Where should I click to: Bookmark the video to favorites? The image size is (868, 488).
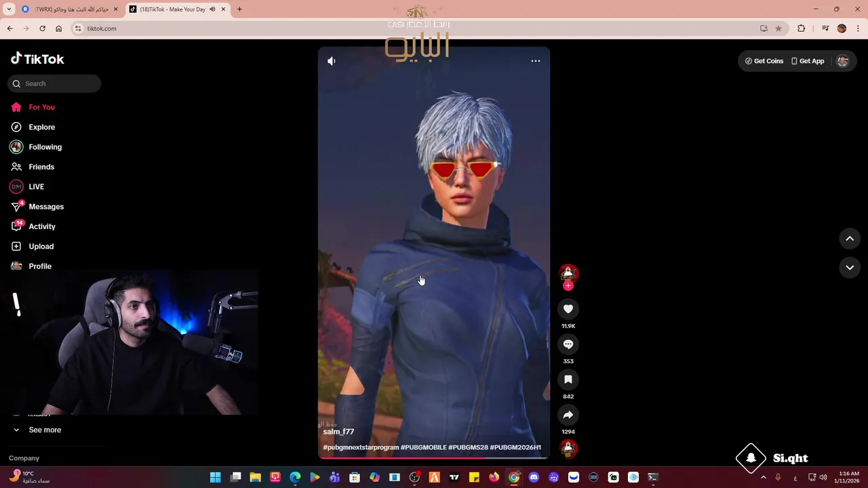click(568, 380)
